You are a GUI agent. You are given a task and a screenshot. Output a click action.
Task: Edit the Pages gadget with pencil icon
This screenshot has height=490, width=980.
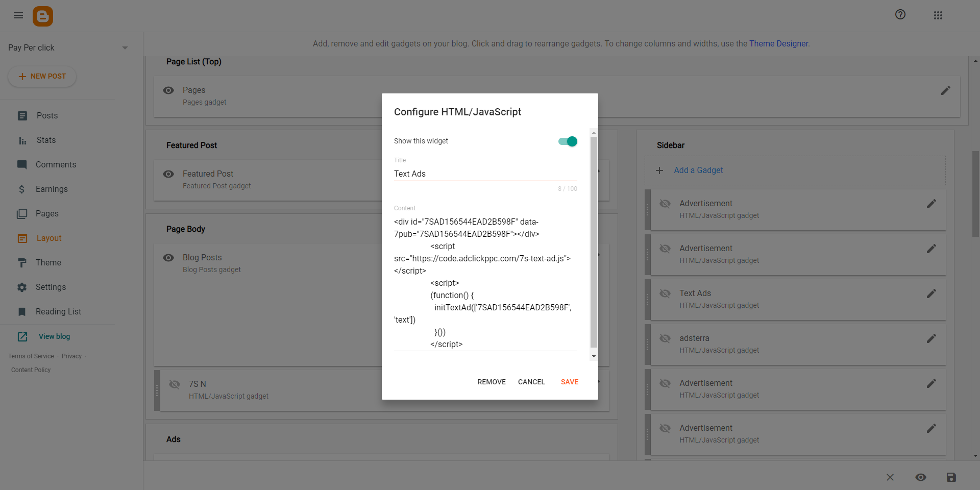click(x=945, y=90)
